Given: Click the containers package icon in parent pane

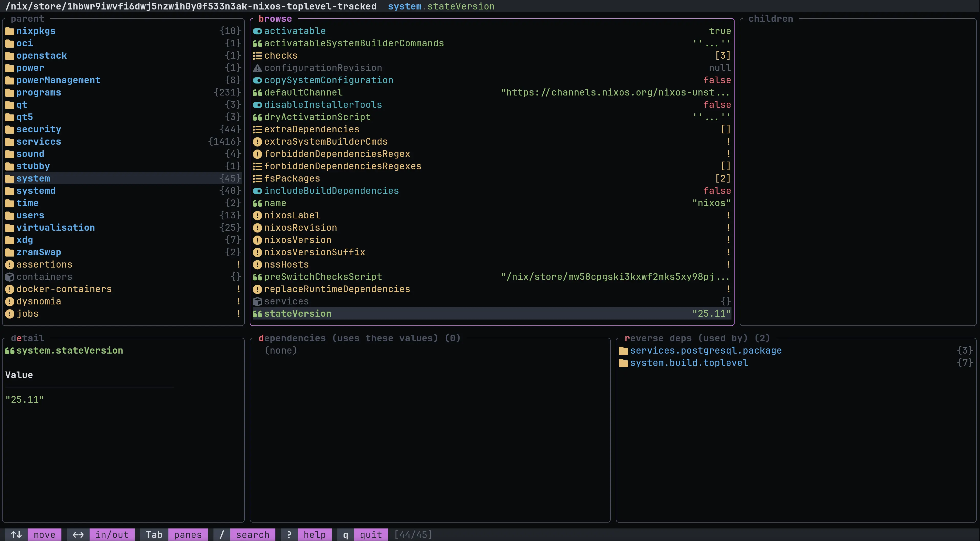Looking at the screenshot, I should tap(10, 277).
